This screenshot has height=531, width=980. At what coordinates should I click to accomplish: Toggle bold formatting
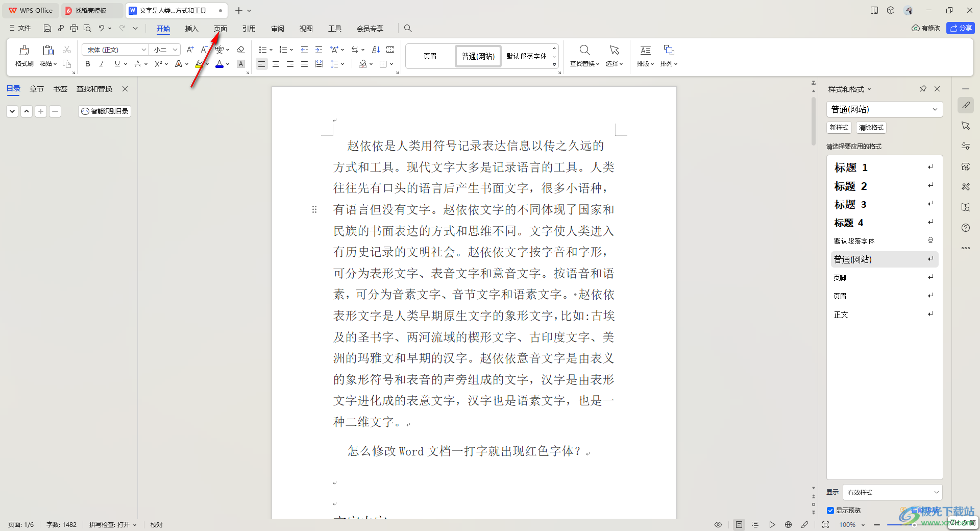(88, 64)
